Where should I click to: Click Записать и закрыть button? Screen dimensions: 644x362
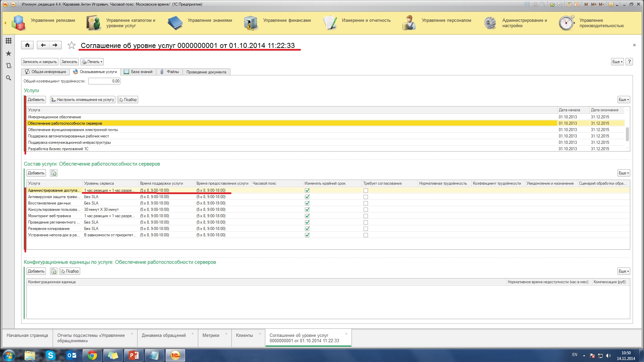click(x=40, y=62)
